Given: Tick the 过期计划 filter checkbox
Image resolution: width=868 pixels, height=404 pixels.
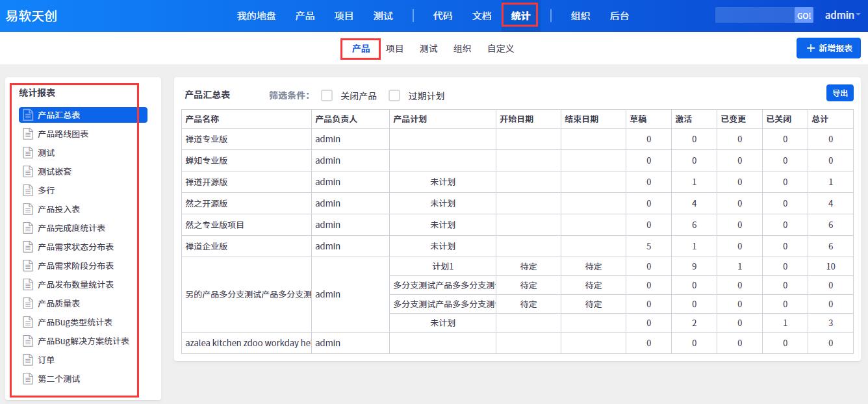Looking at the screenshot, I should tap(394, 95).
